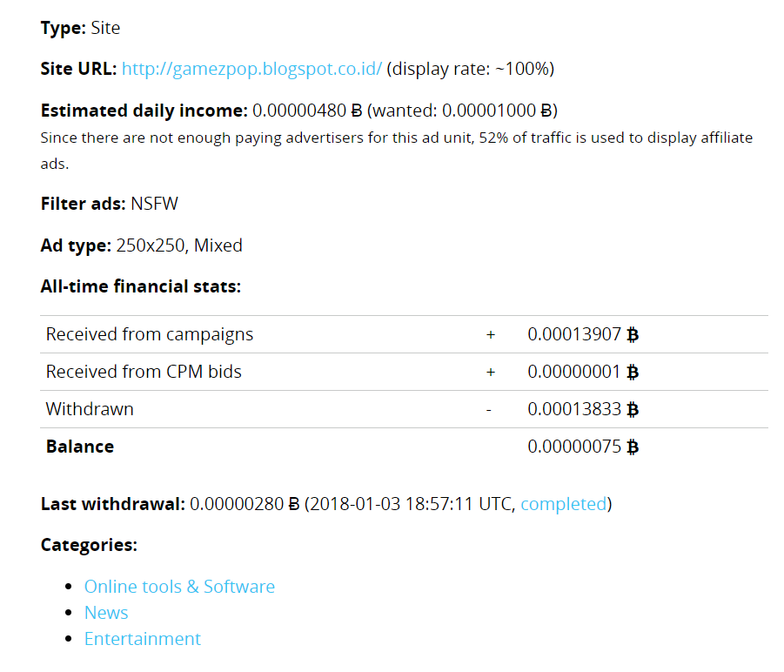Select the 'Withdrawn' row label

click(x=90, y=409)
